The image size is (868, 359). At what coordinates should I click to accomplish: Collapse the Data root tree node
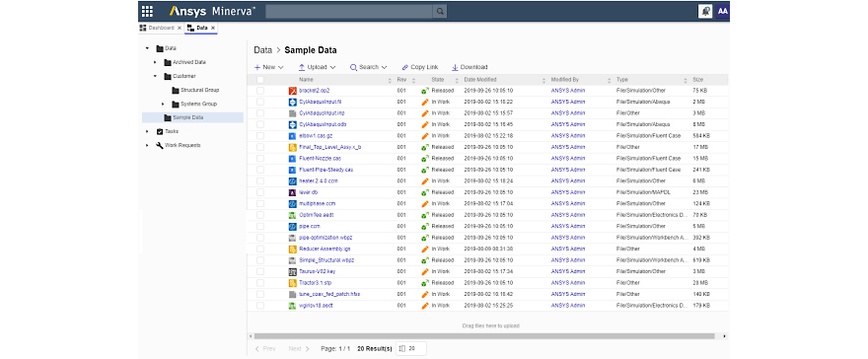point(147,48)
